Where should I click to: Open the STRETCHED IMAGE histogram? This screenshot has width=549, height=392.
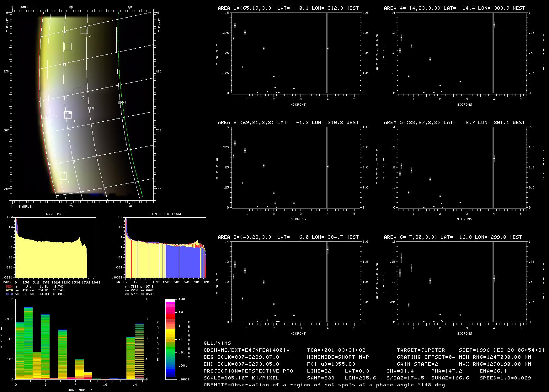[x=165, y=247]
